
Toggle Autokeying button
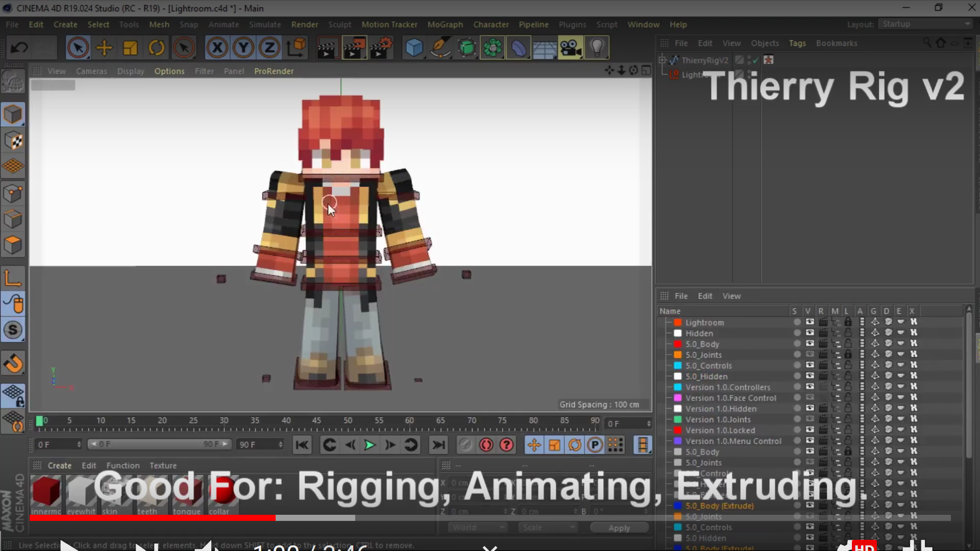[486, 445]
